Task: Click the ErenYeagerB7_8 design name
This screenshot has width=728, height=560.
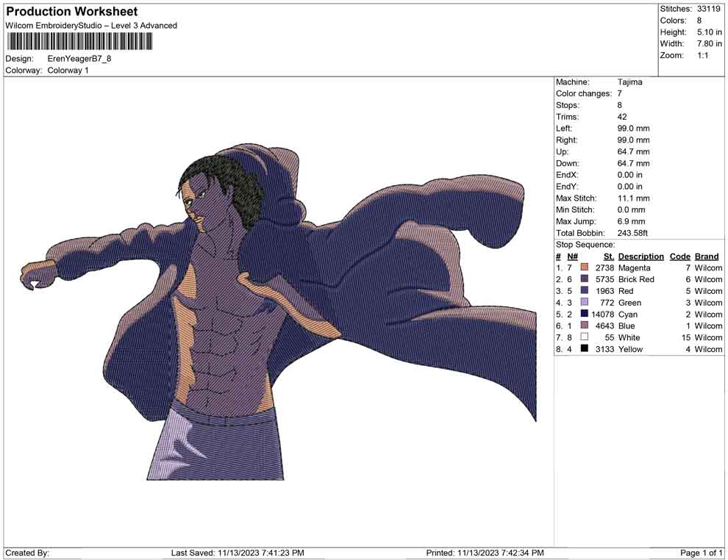Action: pos(79,60)
